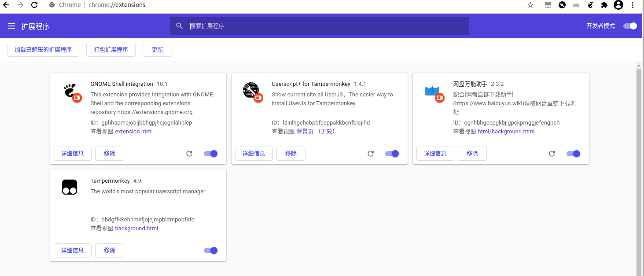Reload the page with refresh icon
644x276 pixels.
34,5
